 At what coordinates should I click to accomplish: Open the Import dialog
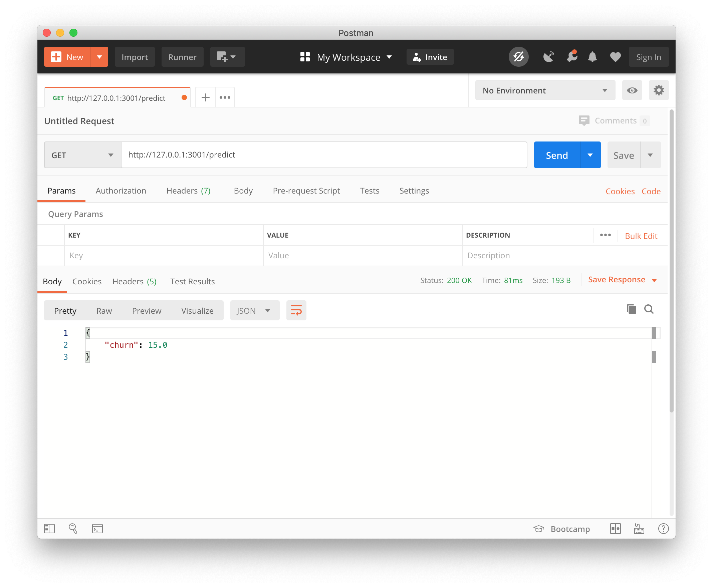(x=135, y=57)
